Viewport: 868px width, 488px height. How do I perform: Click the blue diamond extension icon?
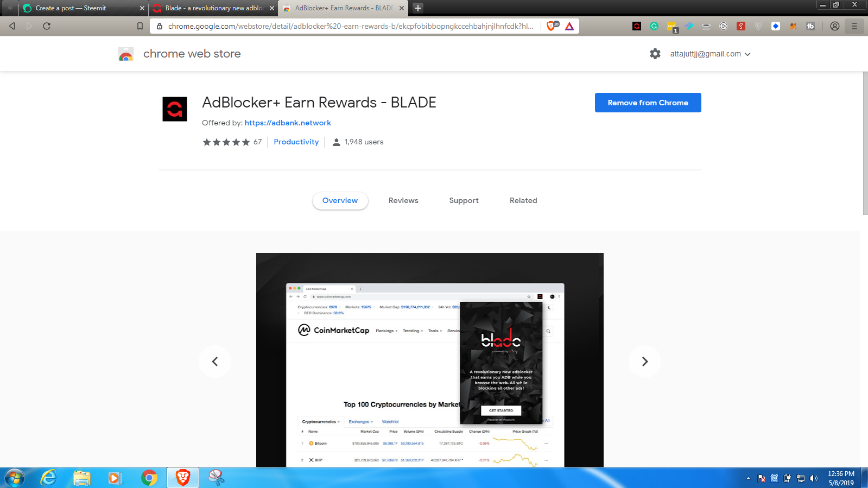(x=776, y=26)
